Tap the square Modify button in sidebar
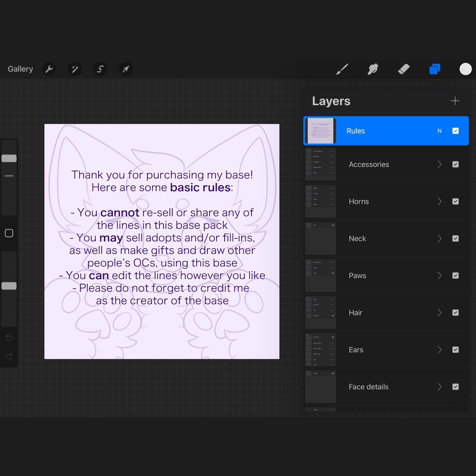The height and width of the screenshot is (476, 476). click(9, 233)
